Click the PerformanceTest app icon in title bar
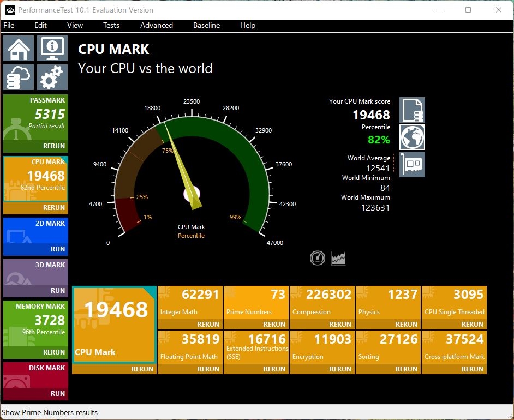Screen dimensions: 514x420 [10, 10]
